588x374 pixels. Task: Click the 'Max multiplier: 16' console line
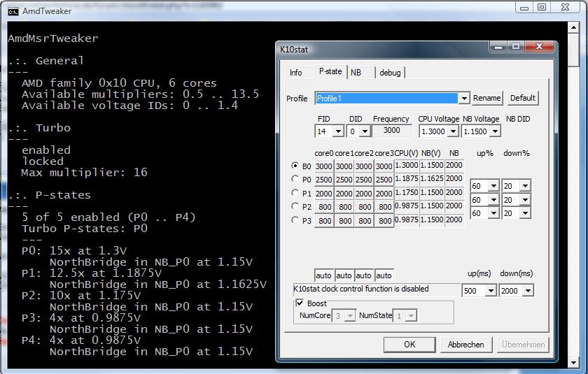[x=85, y=173]
